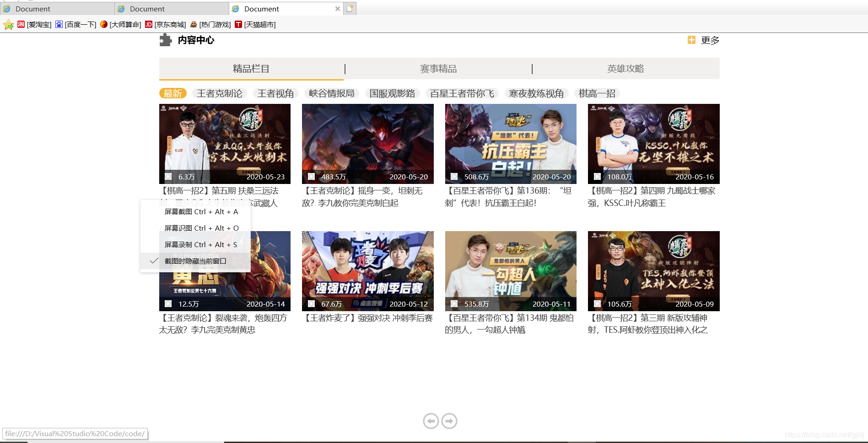Open title 【百星王者带你飞】第136期
The height and width of the screenshot is (443, 868).
point(508,197)
